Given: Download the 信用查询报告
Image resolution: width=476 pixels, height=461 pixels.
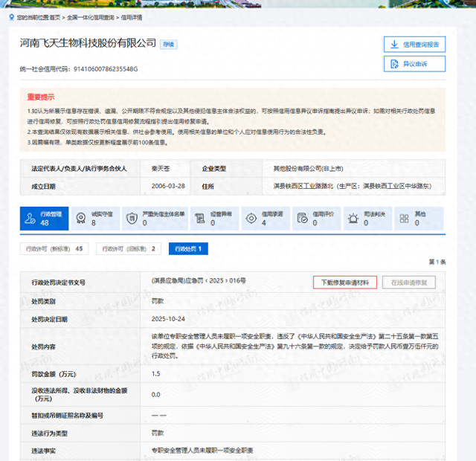Looking at the screenshot, I should coord(414,45).
